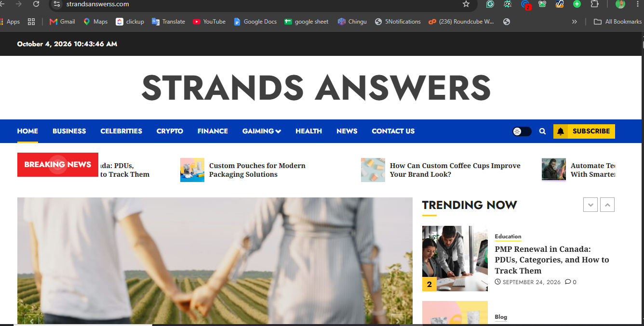Screen dimensions: 644x326
Task: Open the BUSINESS menu item
Action: click(69, 131)
